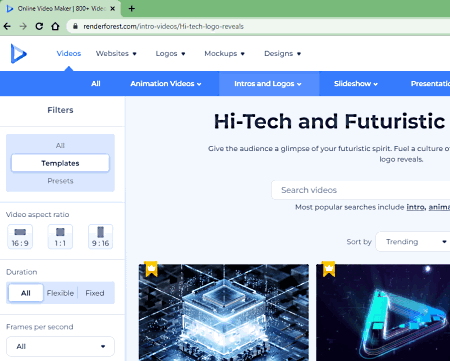This screenshot has width=450, height=361.
Task: Open the neon triangle logo template thumbnail
Action: coord(383,313)
